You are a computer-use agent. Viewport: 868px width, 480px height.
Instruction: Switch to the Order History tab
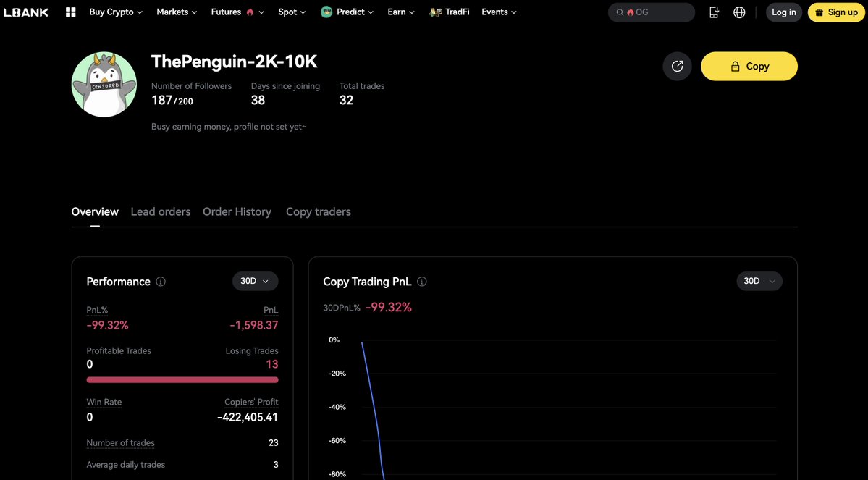tap(237, 212)
